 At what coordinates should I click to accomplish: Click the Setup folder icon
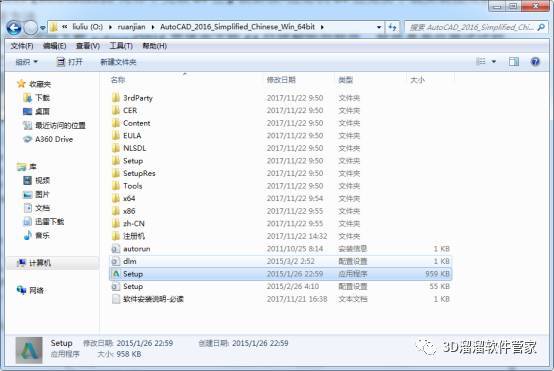(116, 161)
